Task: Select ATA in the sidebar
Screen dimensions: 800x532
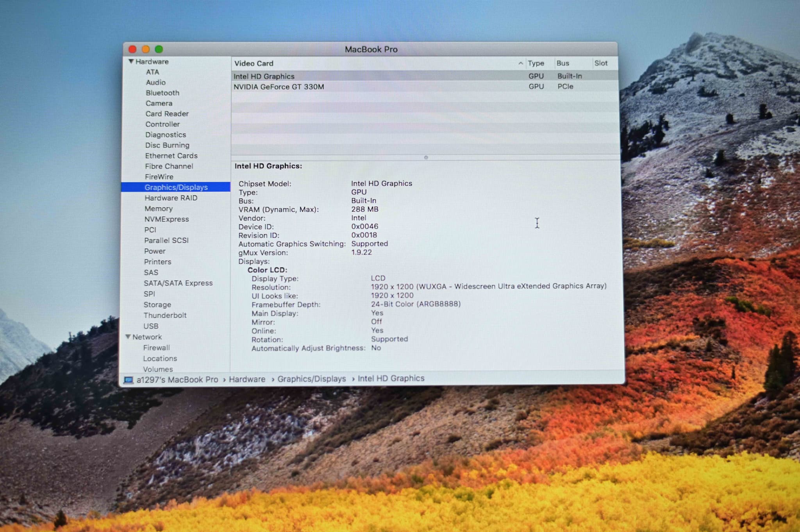Action: tap(152, 72)
